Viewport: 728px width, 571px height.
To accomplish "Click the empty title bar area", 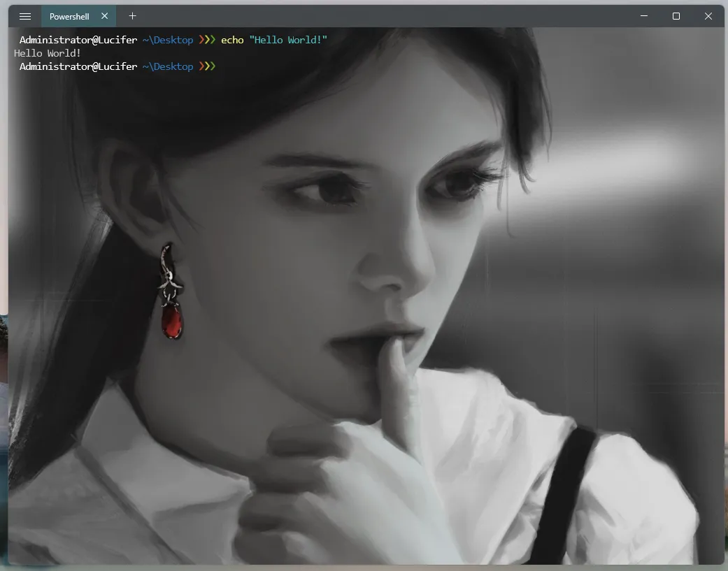I will [x=385, y=16].
